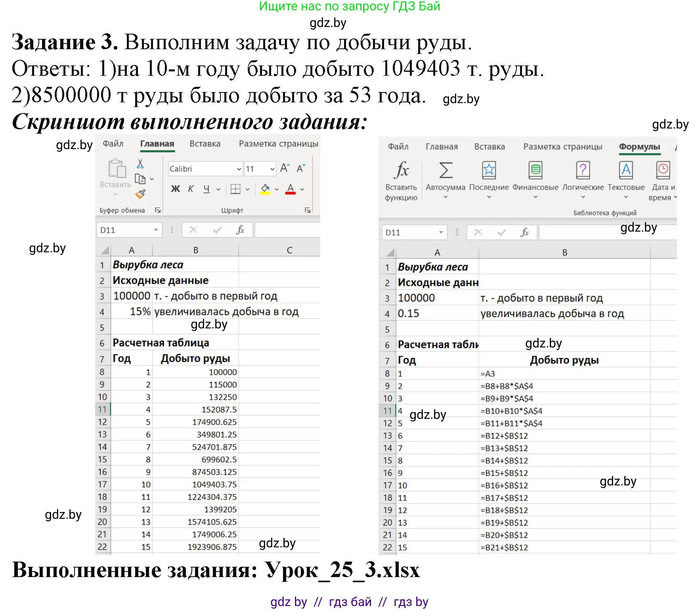Open Вставка tab in right Excel window
This screenshot has width=700, height=610.
490,147
